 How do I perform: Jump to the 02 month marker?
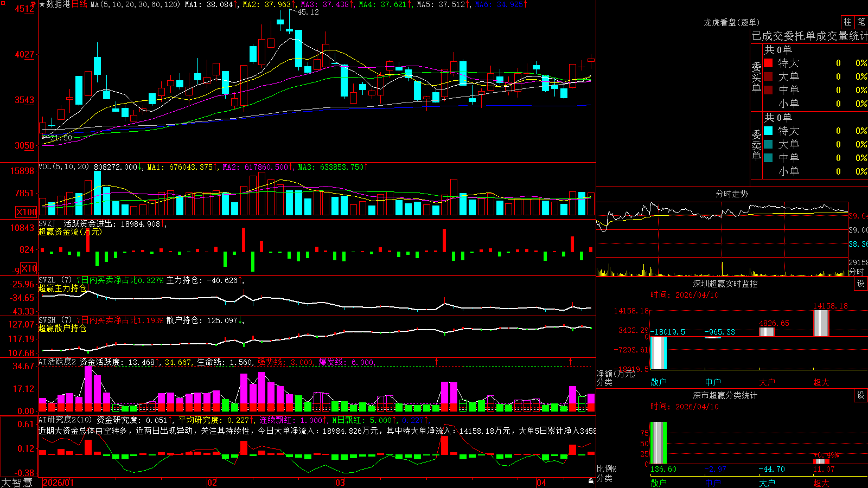point(212,483)
